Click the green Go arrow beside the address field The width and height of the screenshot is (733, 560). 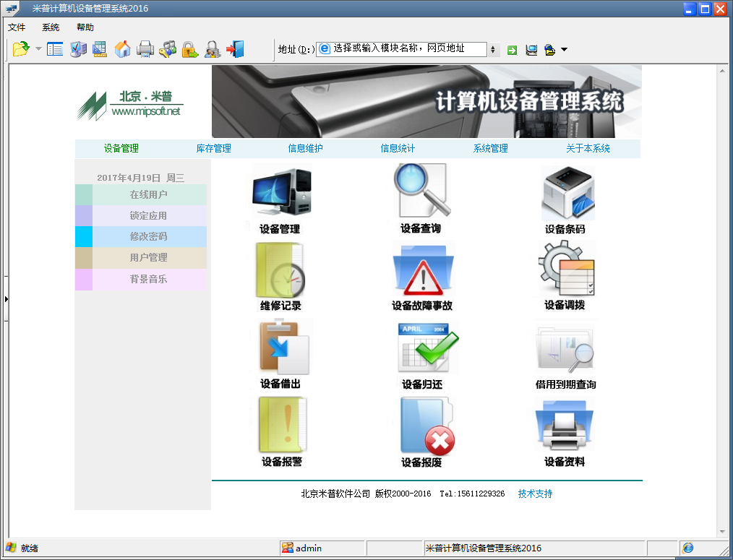tap(511, 51)
